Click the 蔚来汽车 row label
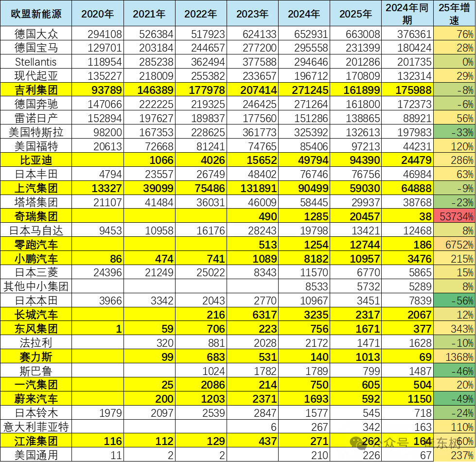 [x=36, y=399]
